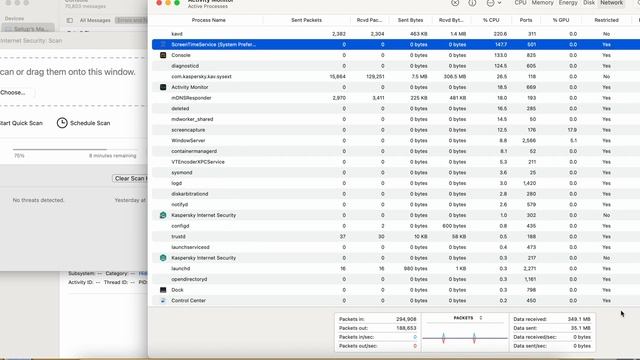Select All Messages filter in Console window

95,20
